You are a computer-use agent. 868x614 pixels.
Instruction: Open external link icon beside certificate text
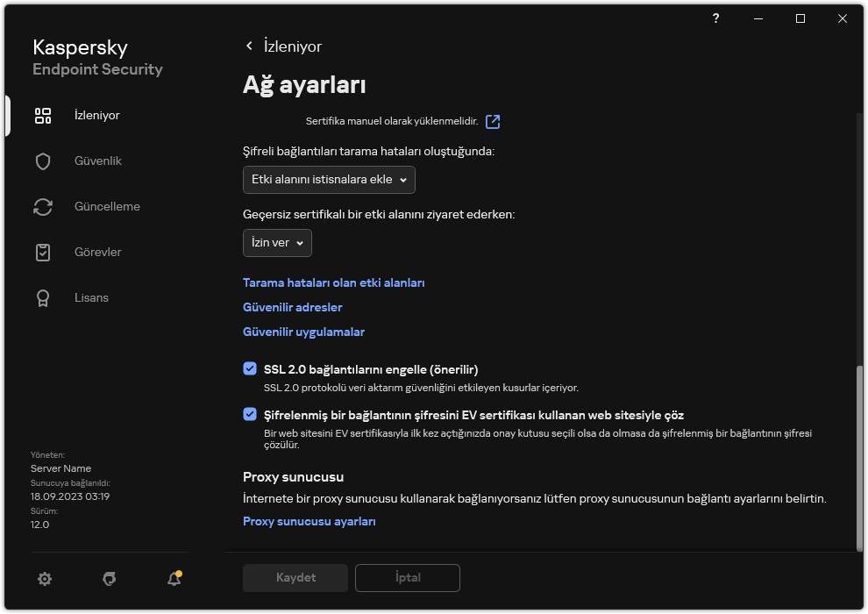(x=493, y=122)
